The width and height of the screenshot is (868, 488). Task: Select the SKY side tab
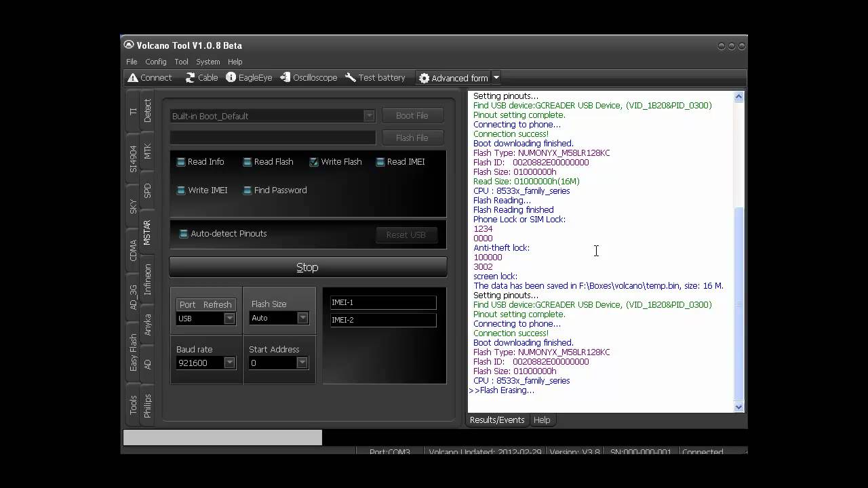[x=133, y=206]
